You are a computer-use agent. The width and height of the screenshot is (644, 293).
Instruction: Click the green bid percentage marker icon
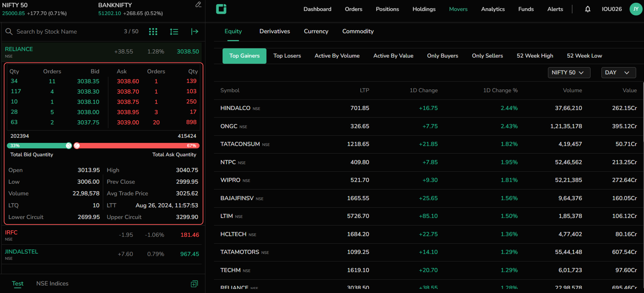(69, 146)
